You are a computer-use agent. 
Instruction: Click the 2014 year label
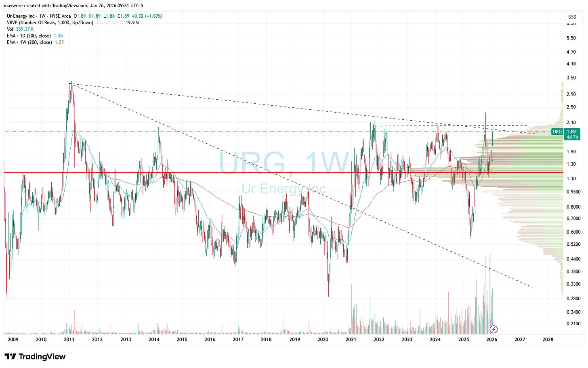[154, 339]
